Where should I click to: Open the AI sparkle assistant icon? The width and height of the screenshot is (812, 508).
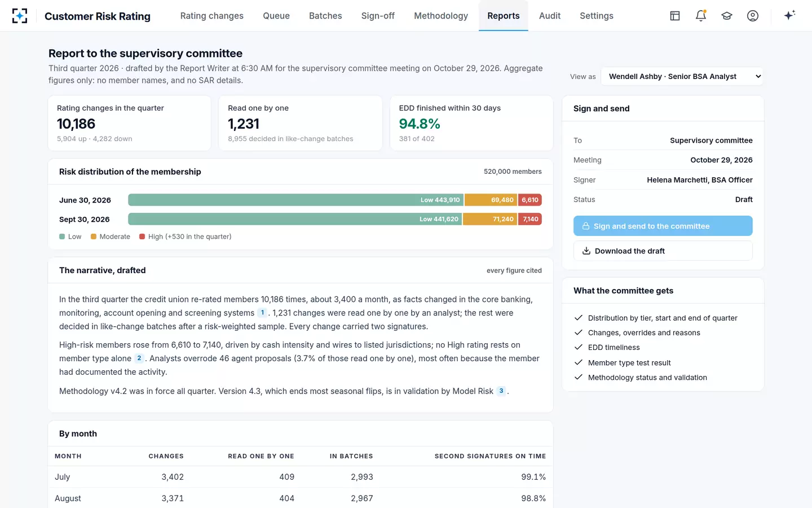click(789, 16)
